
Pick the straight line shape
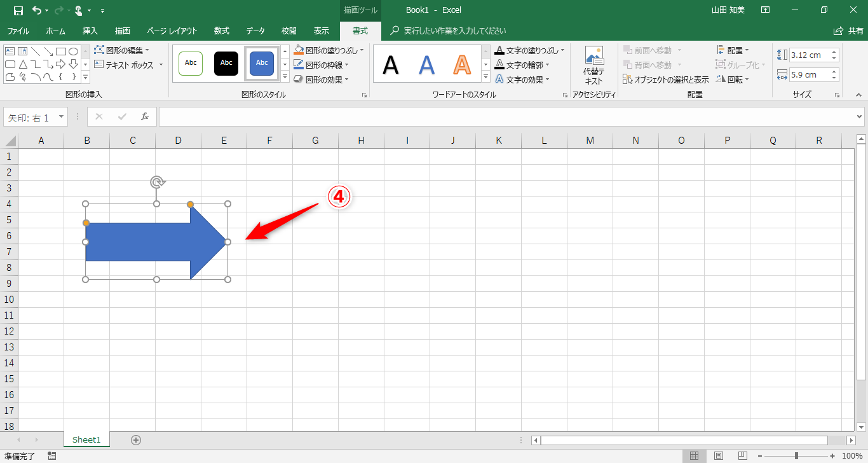click(35, 51)
